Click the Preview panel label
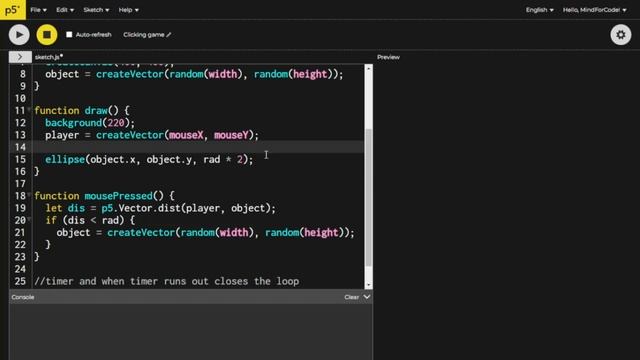The width and height of the screenshot is (640, 360). [x=388, y=57]
